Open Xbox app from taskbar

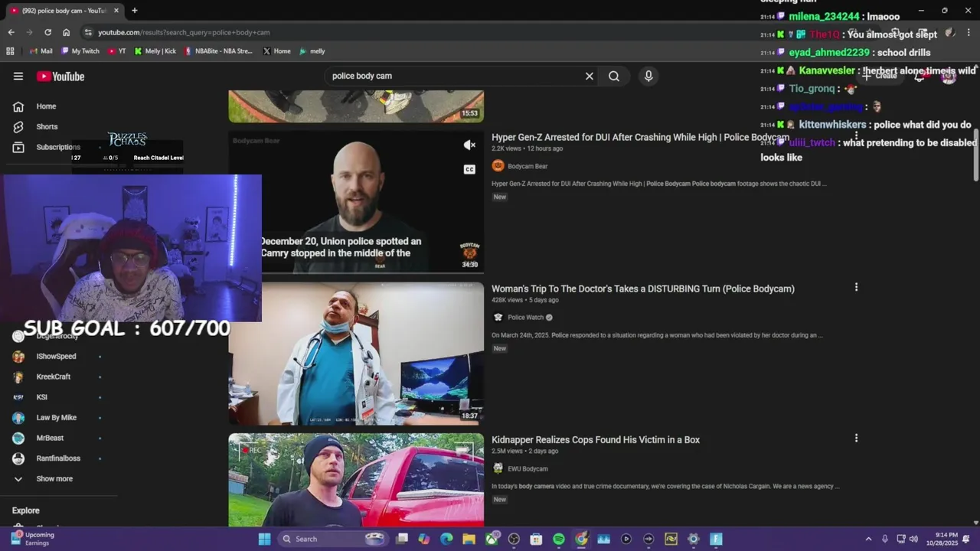coord(492,539)
